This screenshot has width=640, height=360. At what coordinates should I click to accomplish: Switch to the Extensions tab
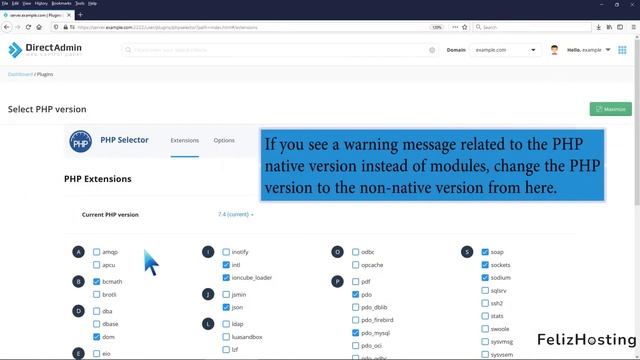(184, 140)
